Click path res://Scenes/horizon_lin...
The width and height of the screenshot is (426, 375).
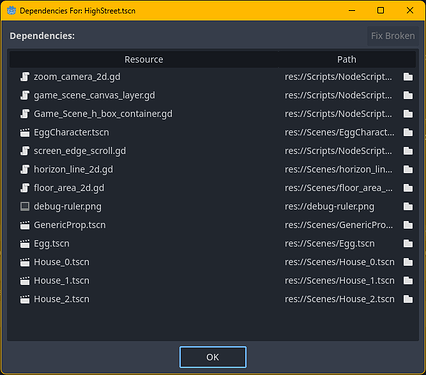coord(338,170)
